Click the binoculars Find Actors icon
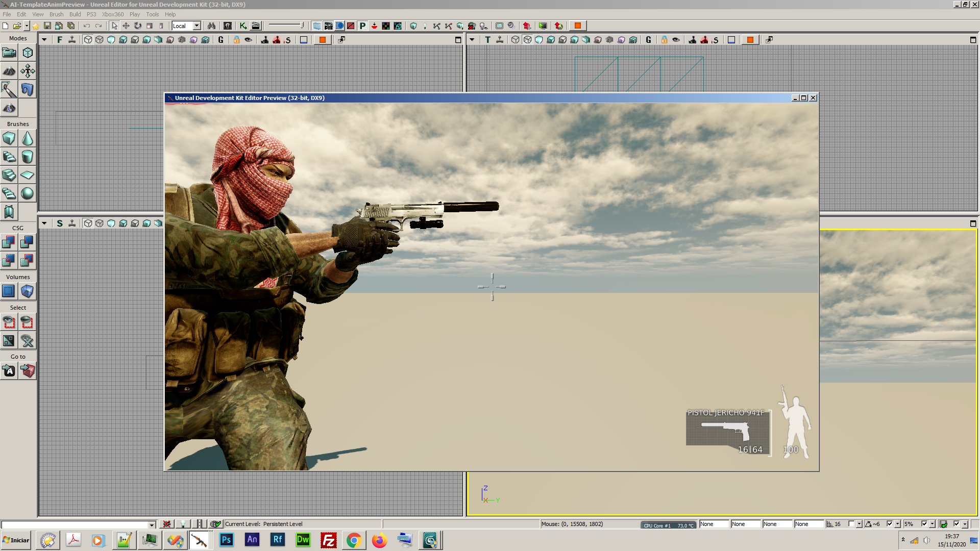 tap(211, 26)
